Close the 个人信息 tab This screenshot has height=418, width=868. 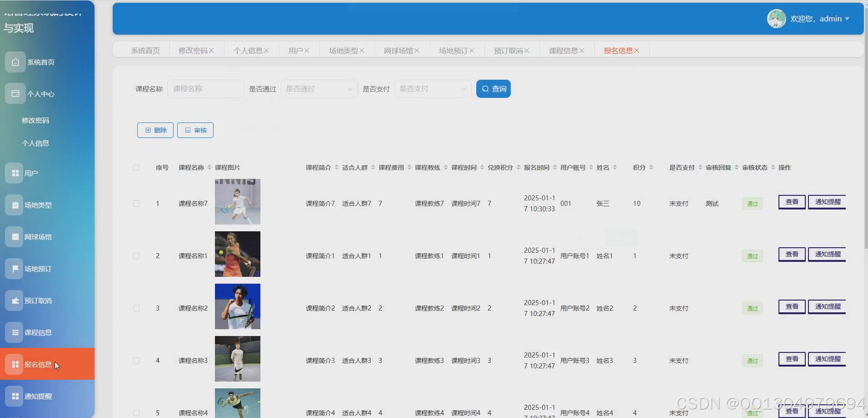pyautogui.click(x=266, y=51)
